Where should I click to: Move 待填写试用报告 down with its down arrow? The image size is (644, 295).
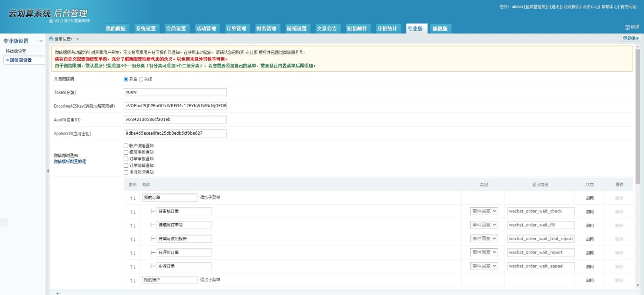click(135, 240)
